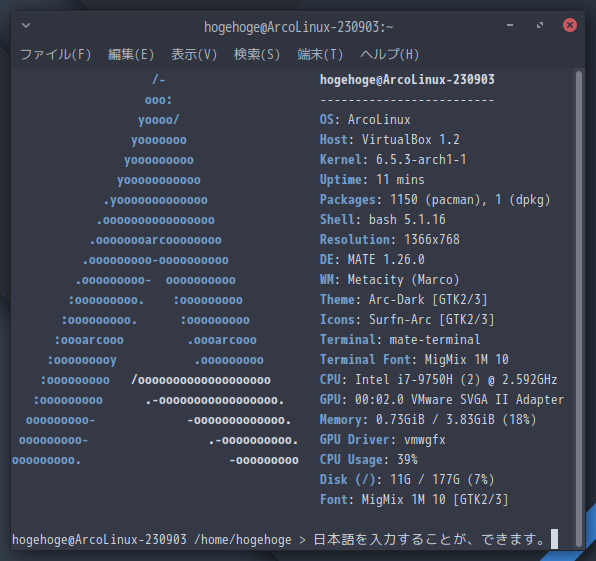
Task: Click the terminal cursor block after できます。
Action: click(555, 539)
